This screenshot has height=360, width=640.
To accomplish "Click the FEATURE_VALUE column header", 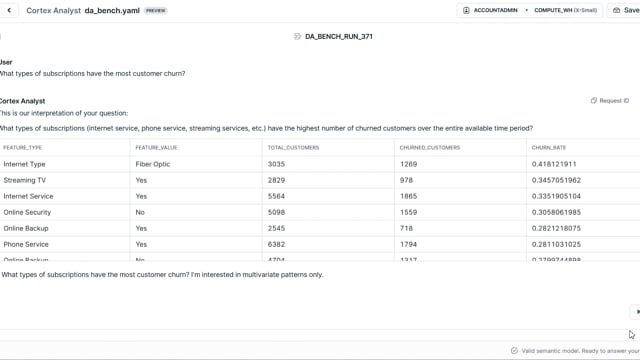I will 156,147.
